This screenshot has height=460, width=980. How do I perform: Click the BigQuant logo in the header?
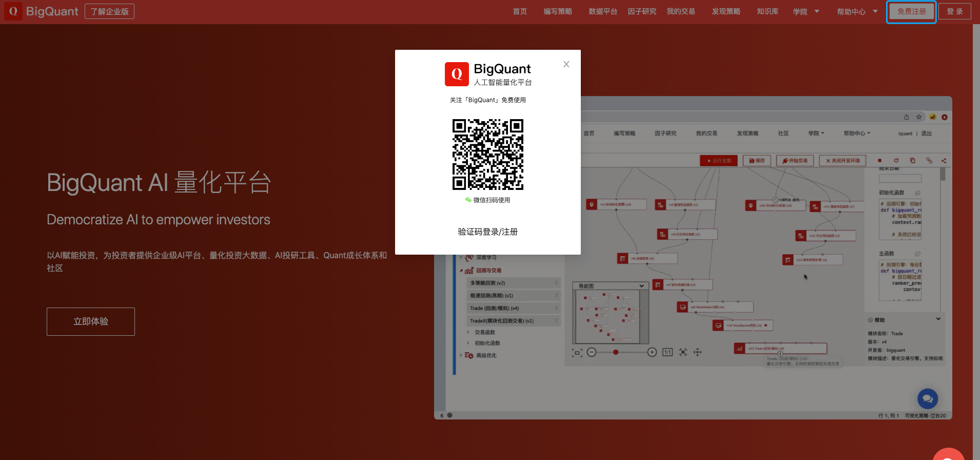pyautogui.click(x=41, y=11)
